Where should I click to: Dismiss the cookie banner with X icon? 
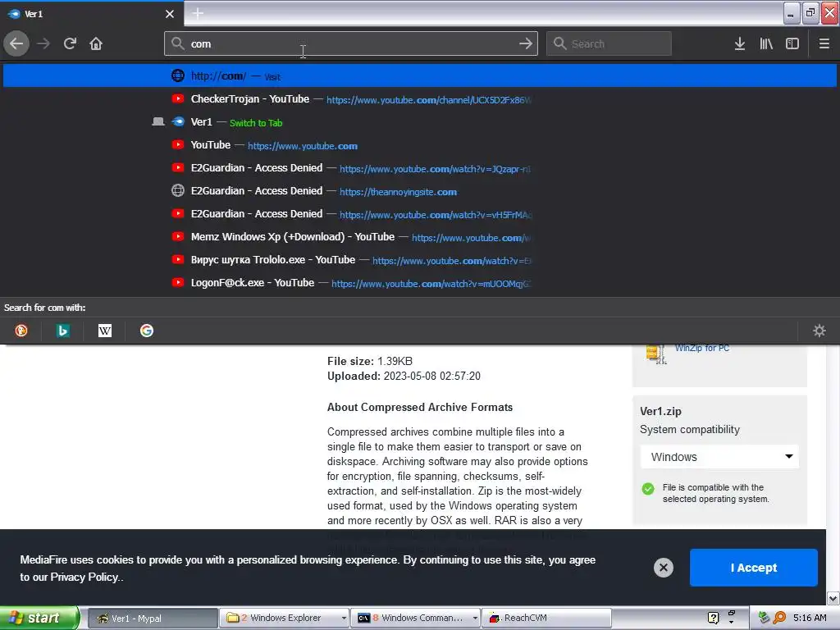(663, 568)
